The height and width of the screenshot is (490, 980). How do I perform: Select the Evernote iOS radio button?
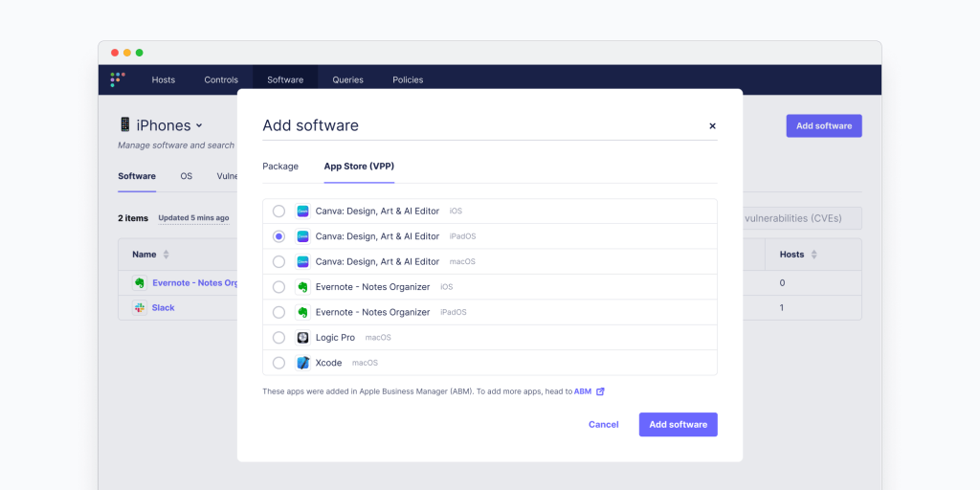(x=278, y=287)
